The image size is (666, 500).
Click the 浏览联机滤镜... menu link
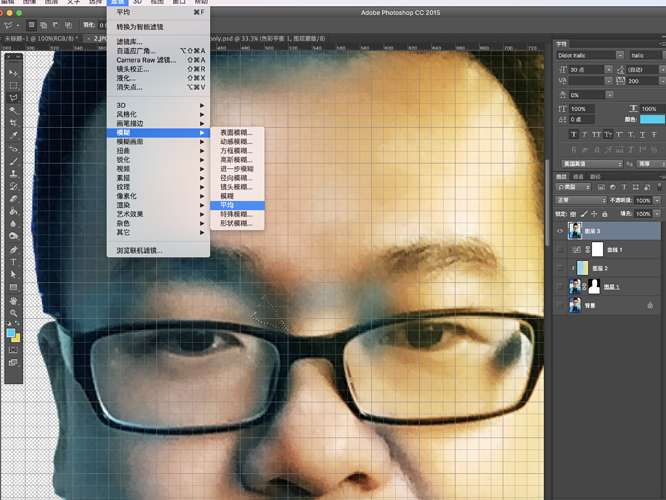(158, 251)
